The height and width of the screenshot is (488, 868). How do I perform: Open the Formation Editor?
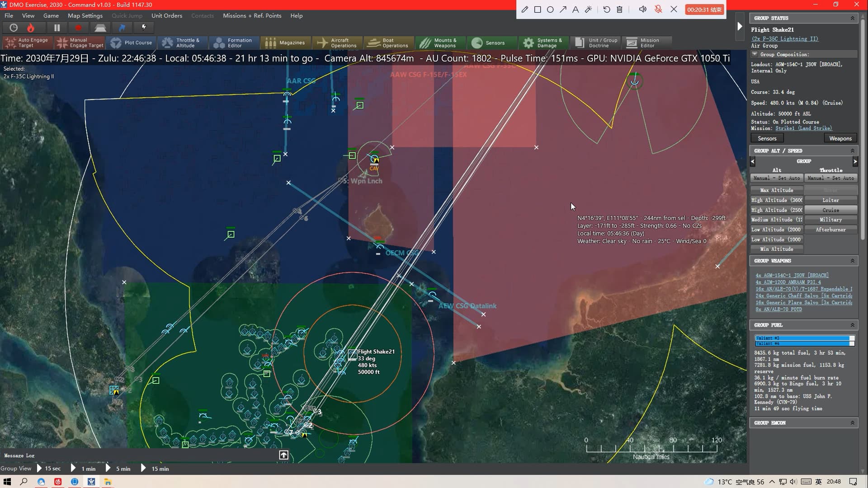[235, 43]
